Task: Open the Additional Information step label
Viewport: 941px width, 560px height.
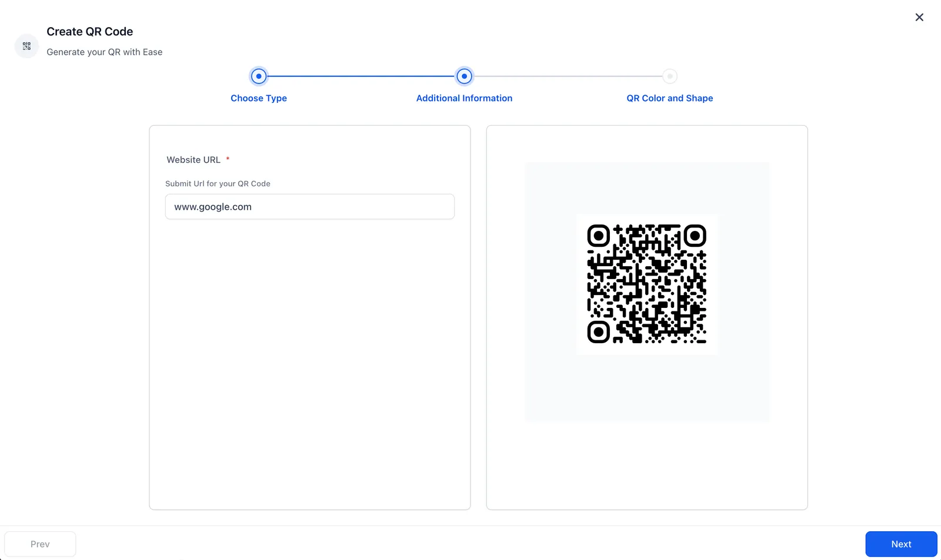Action: (464, 98)
